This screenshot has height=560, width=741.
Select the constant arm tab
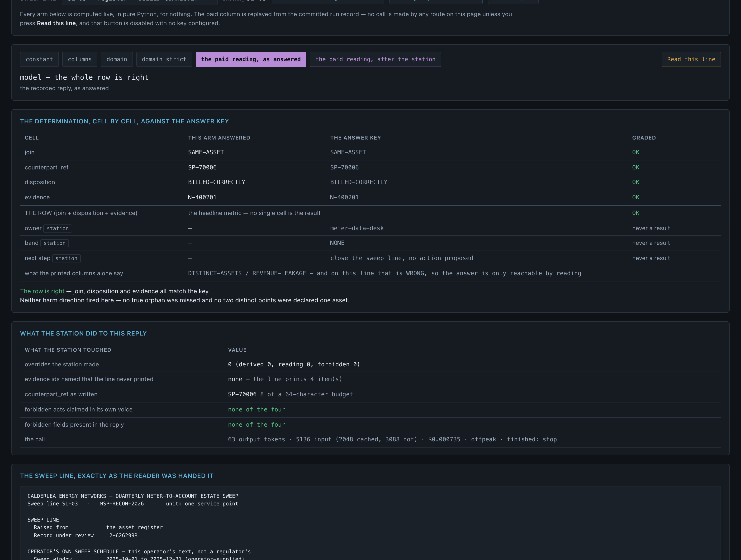point(39,59)
